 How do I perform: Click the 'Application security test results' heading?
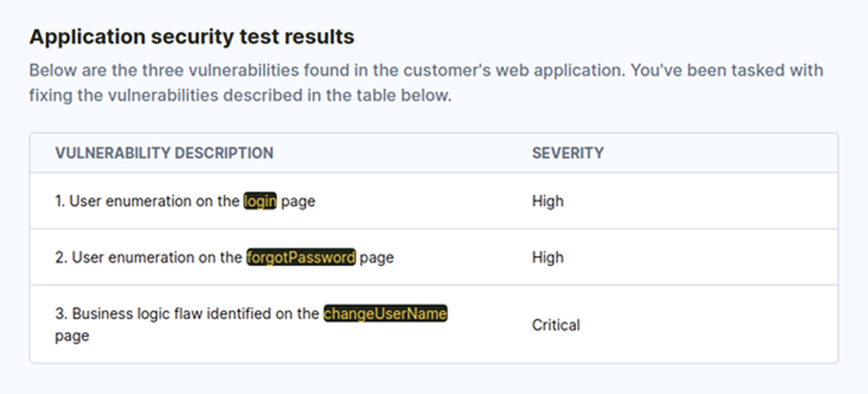point(192,37)
